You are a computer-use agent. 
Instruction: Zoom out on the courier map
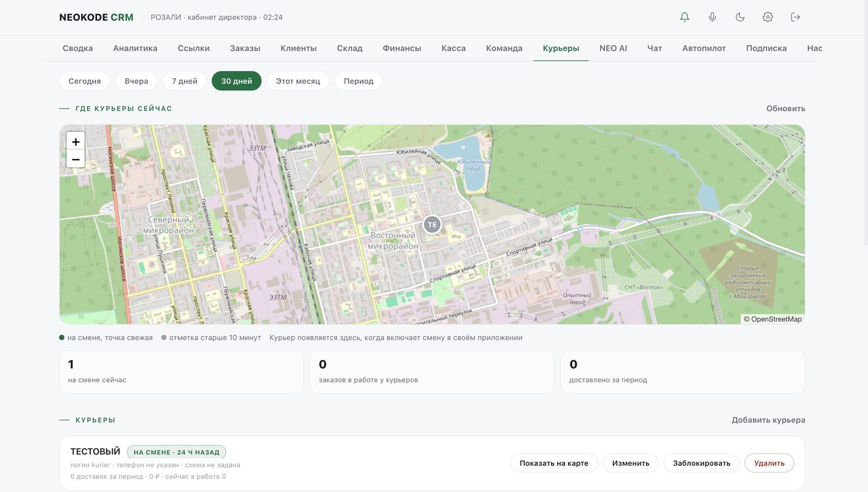(75, 159)
